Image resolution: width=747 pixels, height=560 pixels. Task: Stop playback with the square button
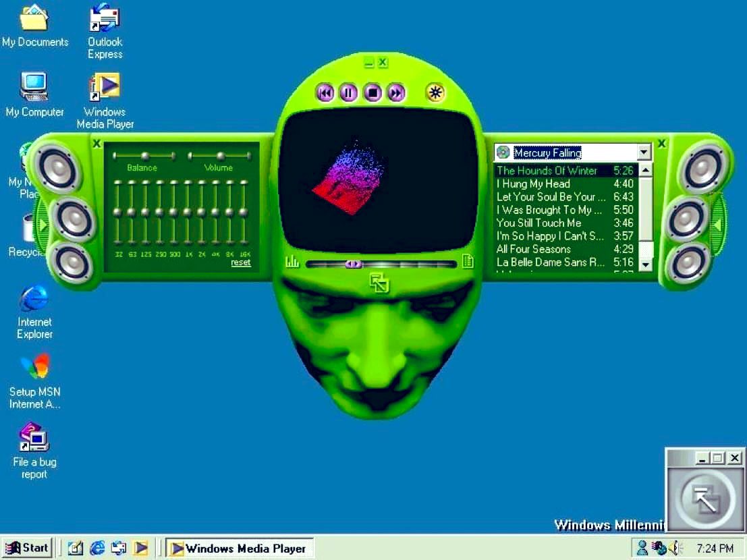tap(372, 93)
